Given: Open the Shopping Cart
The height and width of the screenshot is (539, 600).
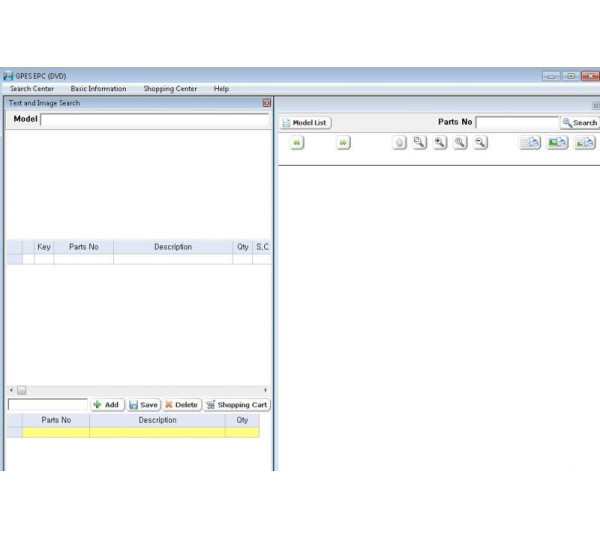Looking at the screenshot, I should [237, 405].
